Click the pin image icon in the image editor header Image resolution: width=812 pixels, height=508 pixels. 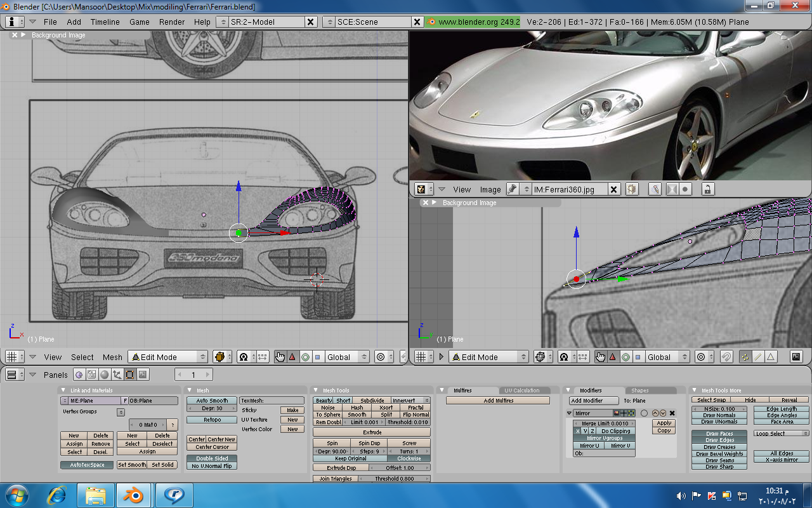pyautogui.click(x=513, y=189)
